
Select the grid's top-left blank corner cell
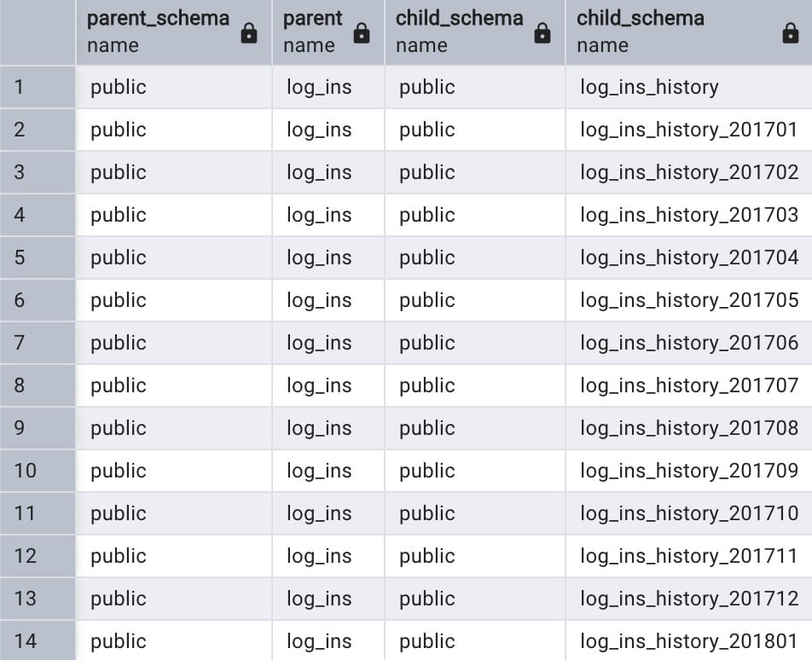coord(38,32)
